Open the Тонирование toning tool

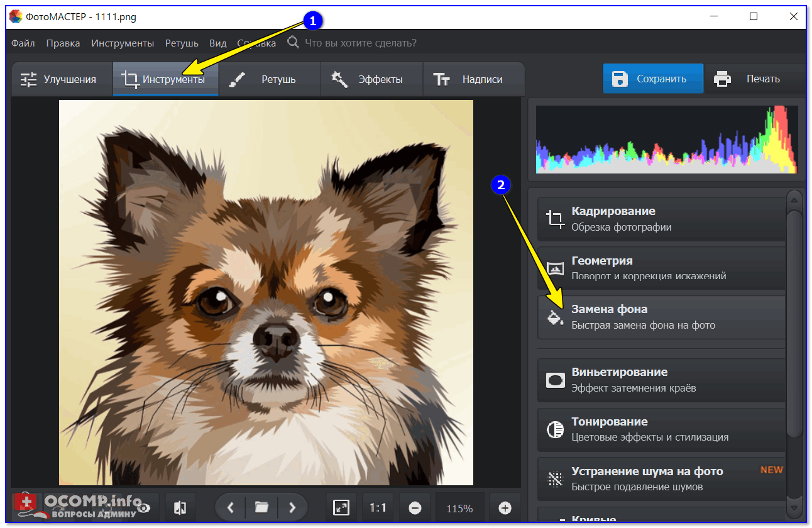661,429
